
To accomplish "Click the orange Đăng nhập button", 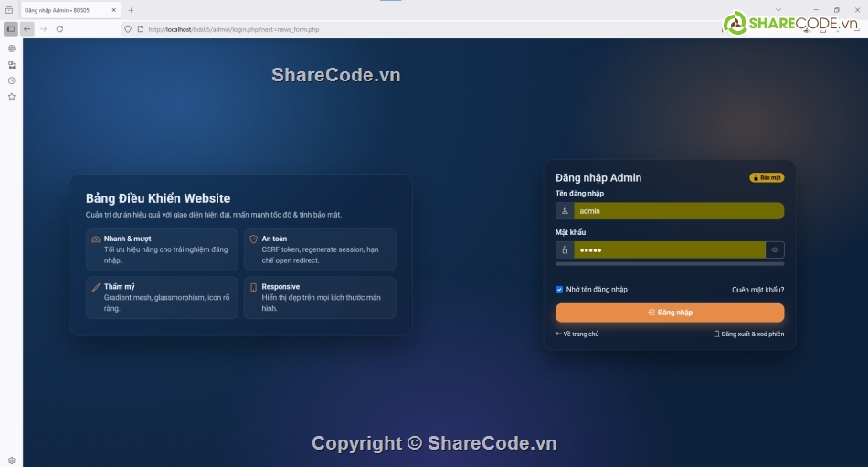I will pos(670,313).
